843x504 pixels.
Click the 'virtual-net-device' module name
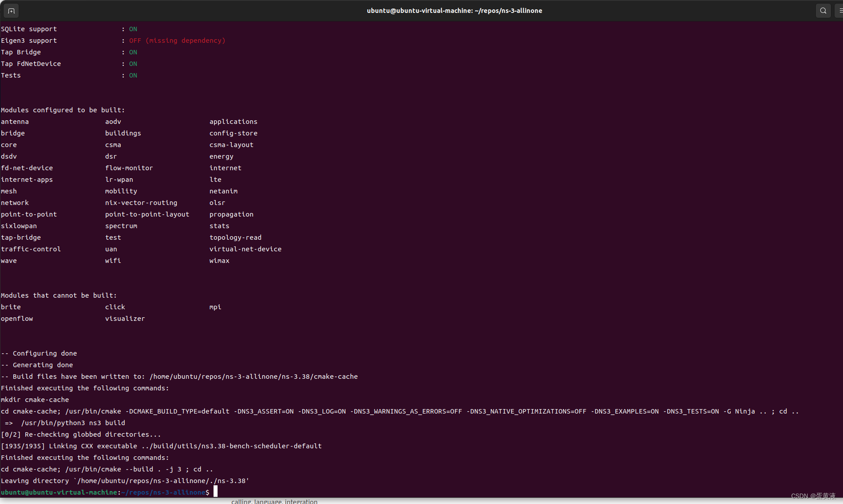(x=245, y=249)
